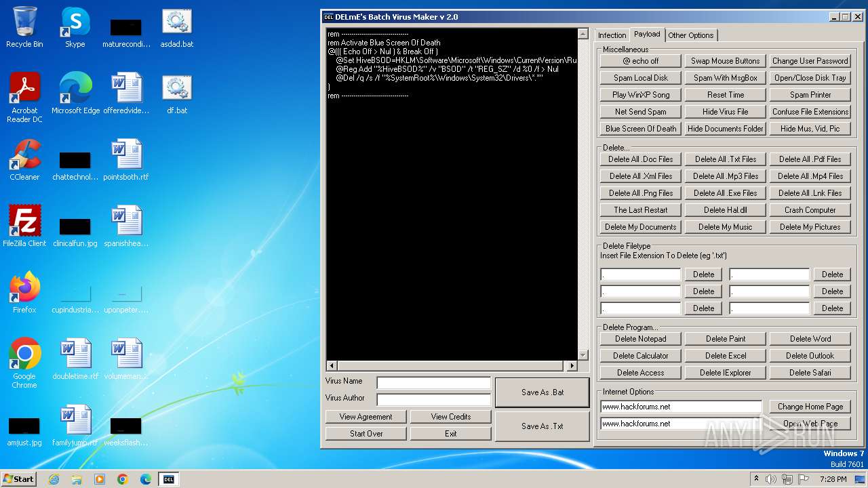Click code box vertical scrollbar down arrow
This screenshot has width=868, height=488.
(x=583, y=355)
